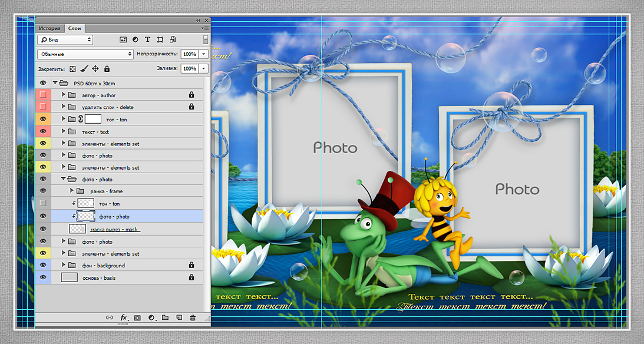
Task: Create new fill or adjustment layer
Action: tap(151, 317)
